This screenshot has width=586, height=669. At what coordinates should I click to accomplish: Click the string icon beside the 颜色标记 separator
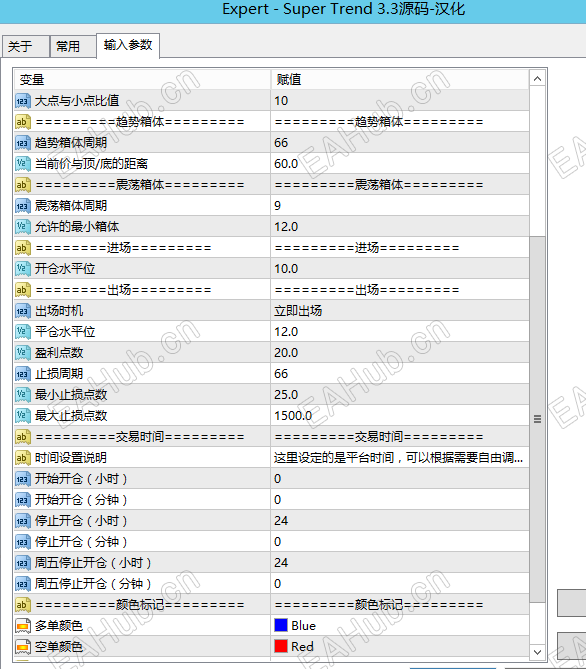point(23,605)
